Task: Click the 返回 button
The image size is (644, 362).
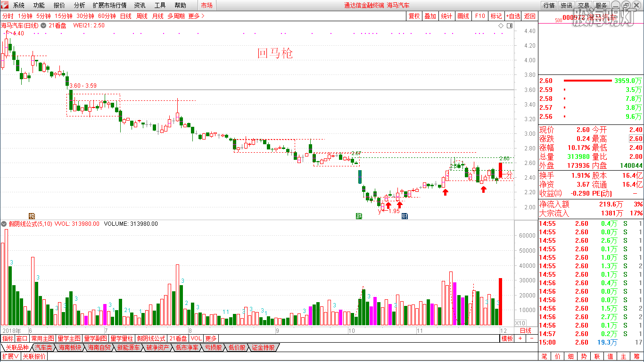Action: coord(530,16)
